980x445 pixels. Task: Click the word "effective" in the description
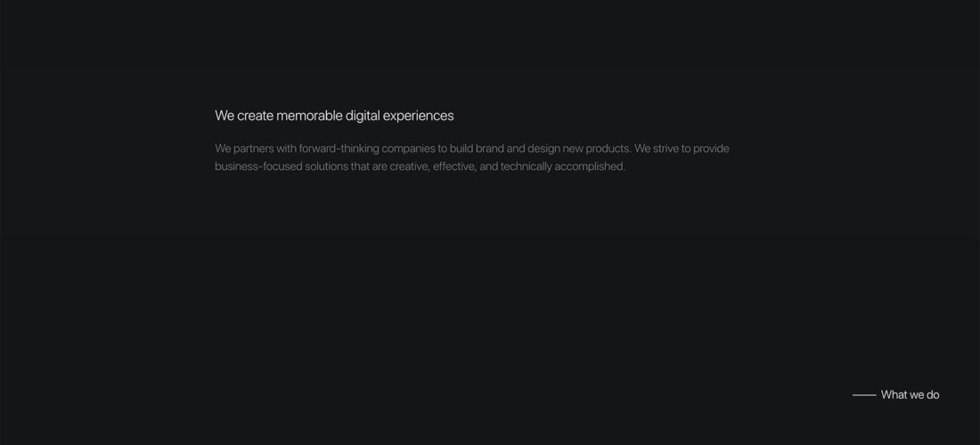pyautogui.click(x=453, y=166)
